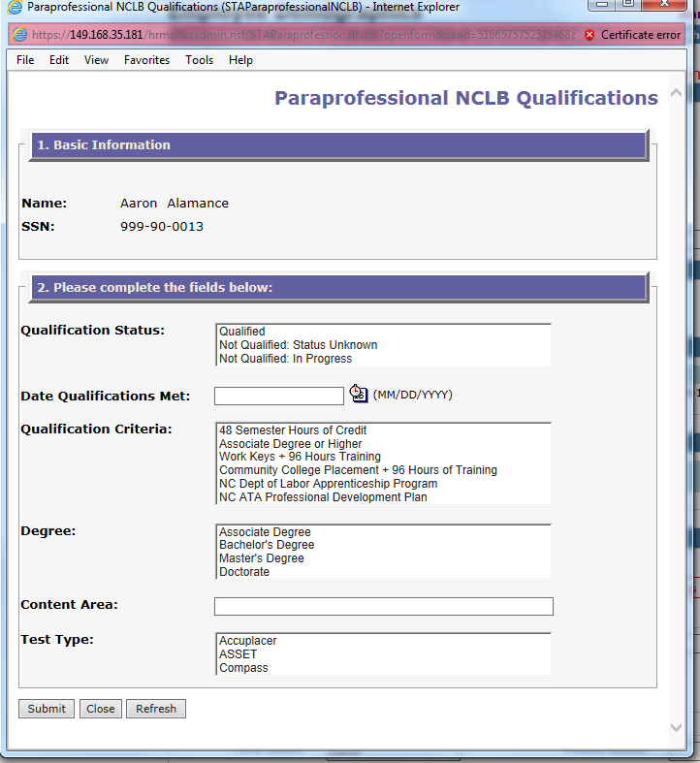Choose 'NC ATA Professional Development Plan'
This screenshot has height=763, width=700.
click(x=323, y=497)
